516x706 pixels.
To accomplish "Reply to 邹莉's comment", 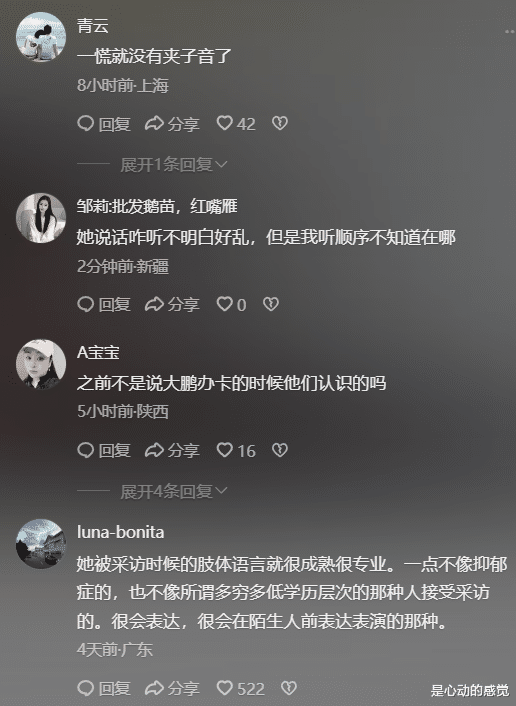I will [104, 305].
